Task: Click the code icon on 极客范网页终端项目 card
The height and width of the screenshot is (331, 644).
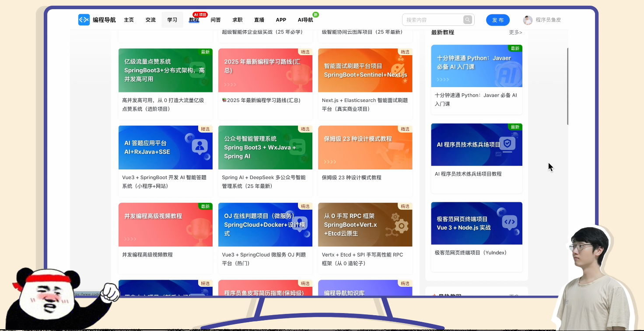Action: (x=509, y=222)
